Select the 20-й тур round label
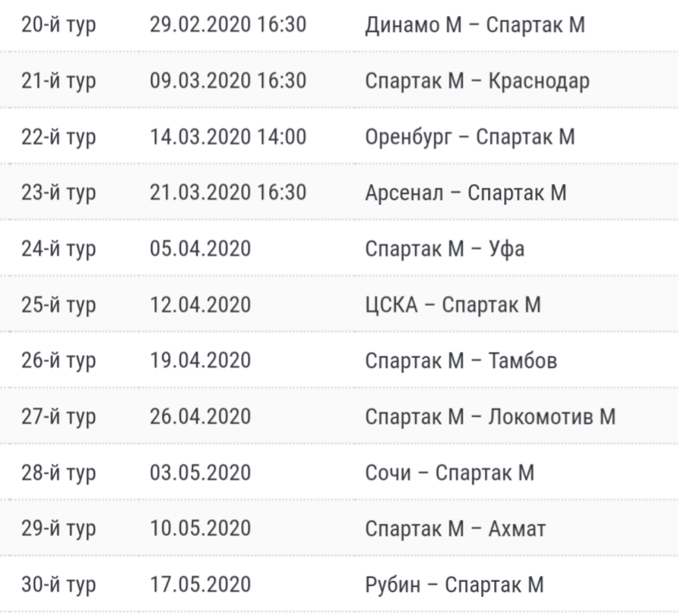 click(59, 25)
